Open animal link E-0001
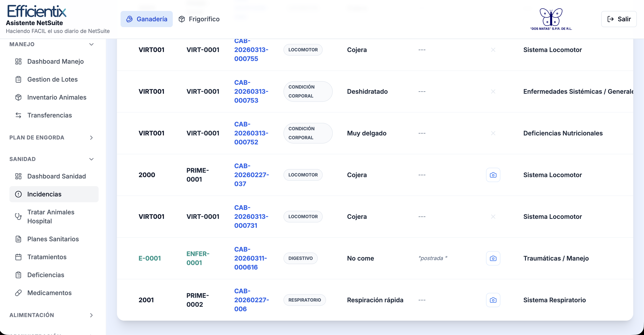 click(x=149, y=258)
